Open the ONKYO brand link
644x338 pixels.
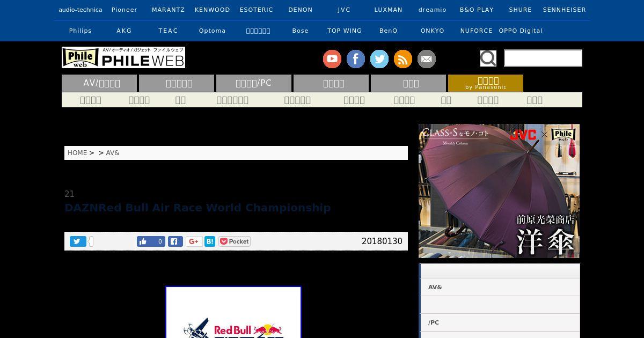point(433,31)
